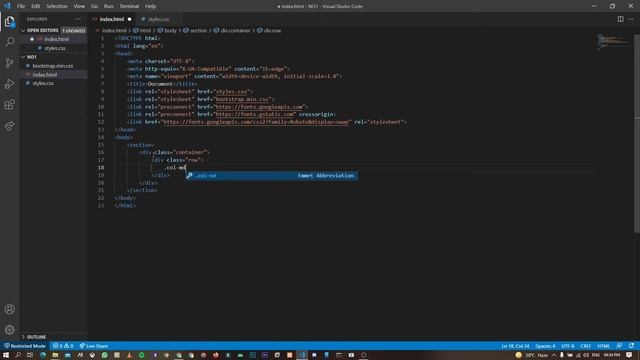Viewport: 640px width, 360px height.
Task: Change language mode via HTML status item
Action: pos(603,346)
